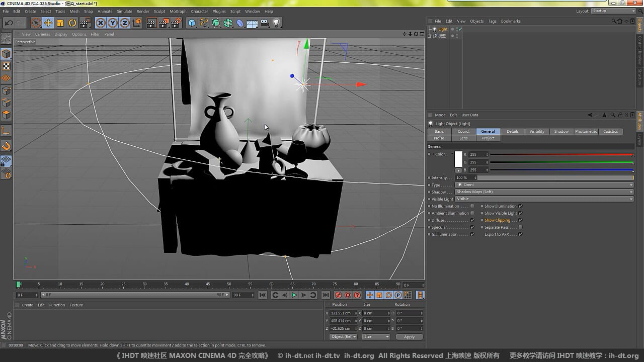Activate the Rotate tool in top toolbar
The width and height of the screenshot is (644, 362).
[72, 23]
